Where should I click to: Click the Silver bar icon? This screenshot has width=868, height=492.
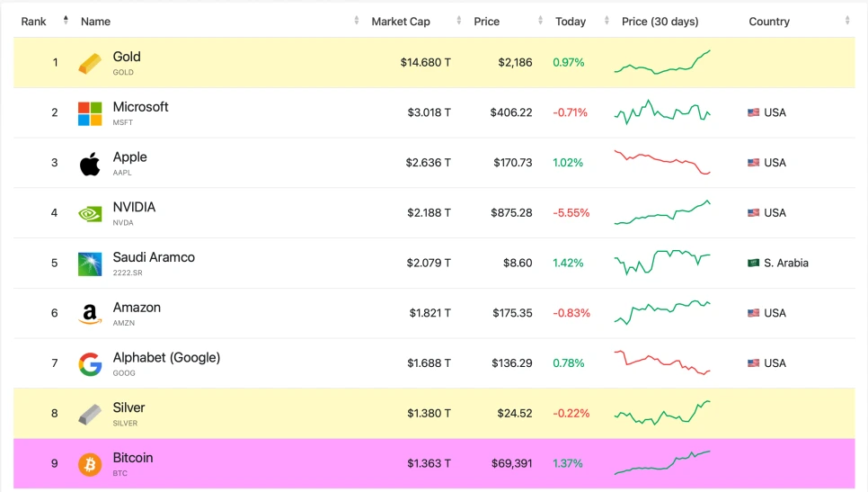[x=90, y=414]
